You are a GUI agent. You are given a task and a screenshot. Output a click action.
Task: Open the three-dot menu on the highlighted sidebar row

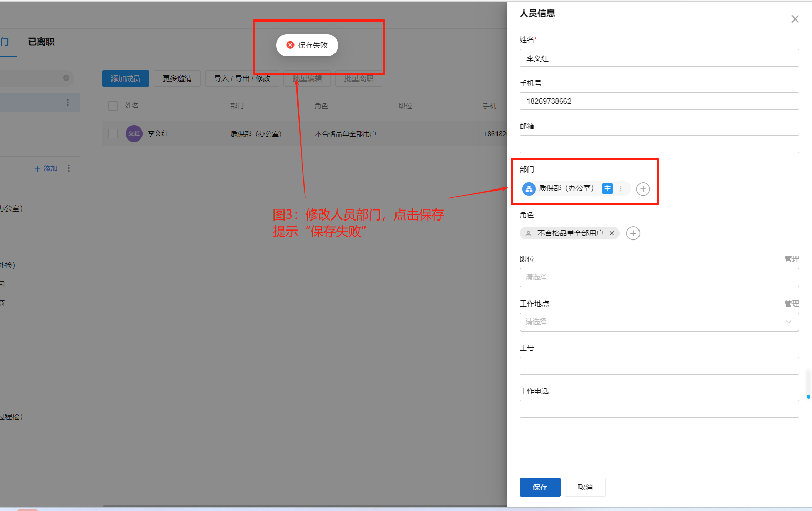click(68, 103)
